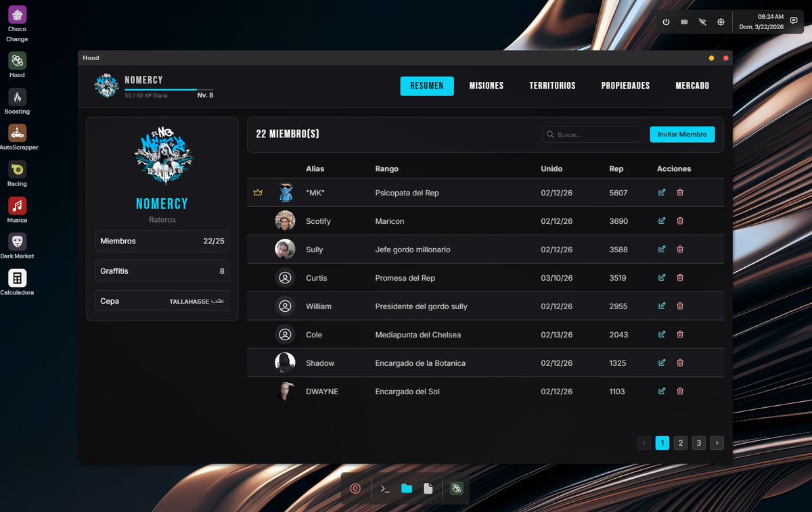Click Shadow's avatar image

285,363
